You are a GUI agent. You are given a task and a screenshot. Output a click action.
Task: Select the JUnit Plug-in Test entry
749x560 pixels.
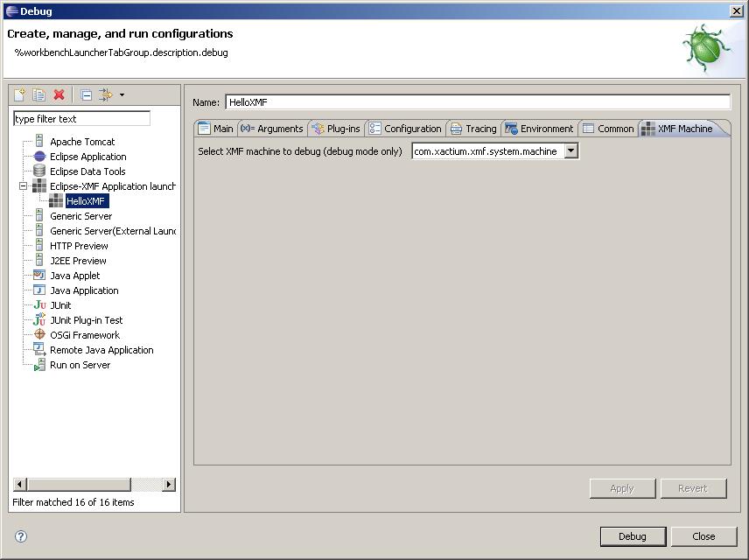coord(87,319)
